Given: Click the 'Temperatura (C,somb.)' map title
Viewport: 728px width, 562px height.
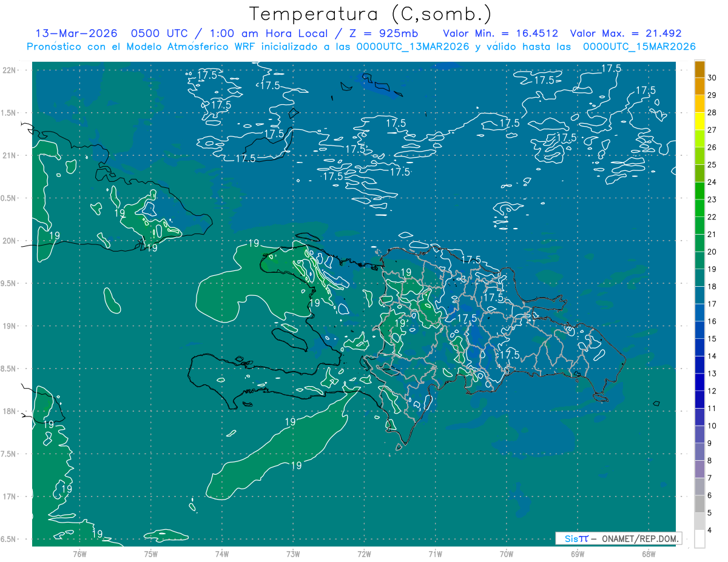Looking at the screenshot, I should pos(370,14).
